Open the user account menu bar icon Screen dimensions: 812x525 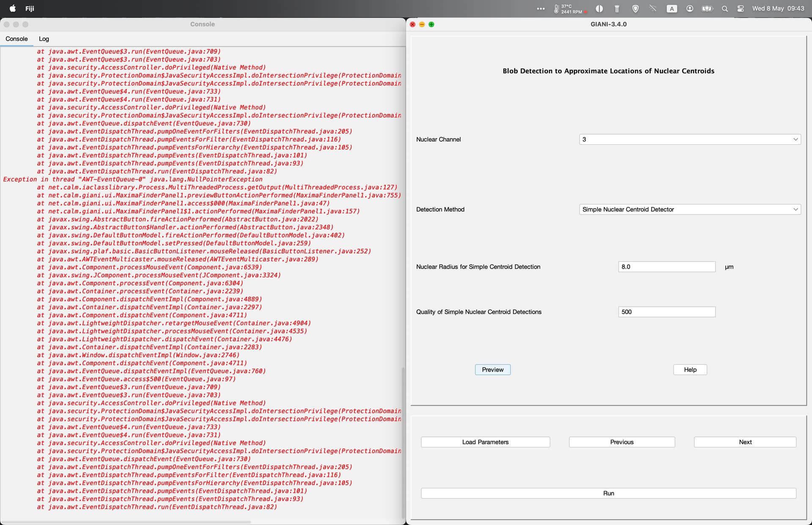(689, 8)
